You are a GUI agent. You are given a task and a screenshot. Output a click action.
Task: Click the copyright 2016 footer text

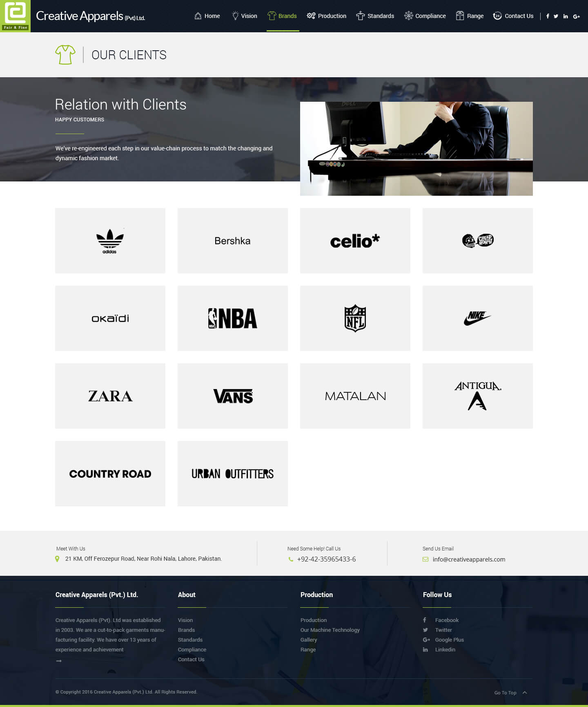[126, 692]
